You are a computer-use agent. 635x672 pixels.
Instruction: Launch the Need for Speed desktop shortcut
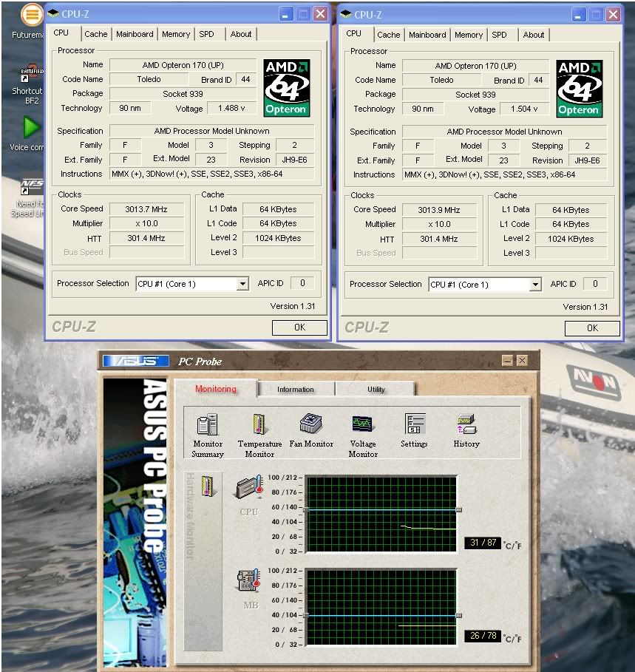tap(31, 186)
